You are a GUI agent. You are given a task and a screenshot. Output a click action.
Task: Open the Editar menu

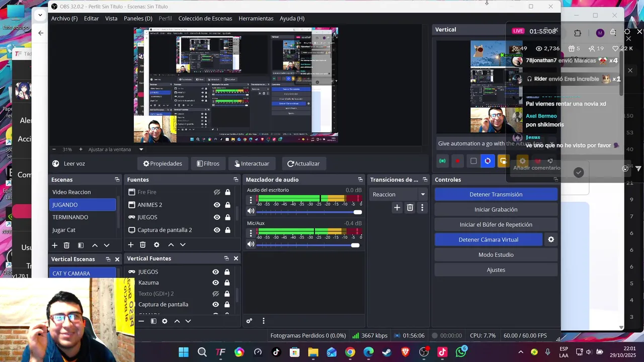91,19
